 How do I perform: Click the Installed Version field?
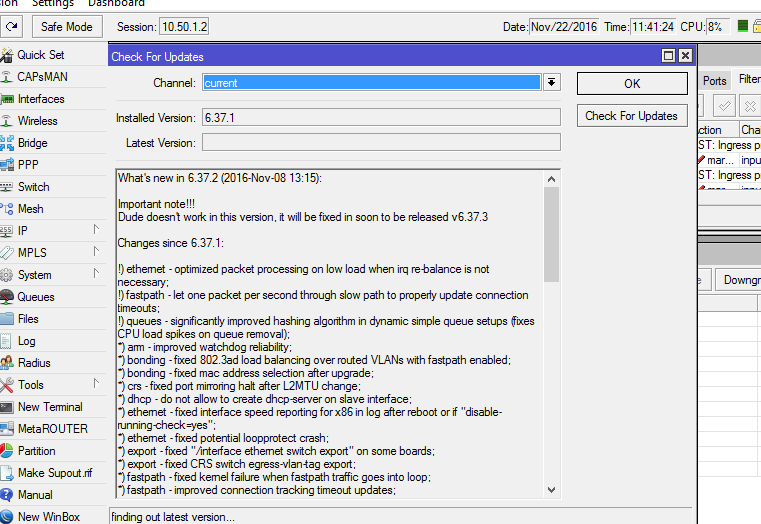coord(381,117)
